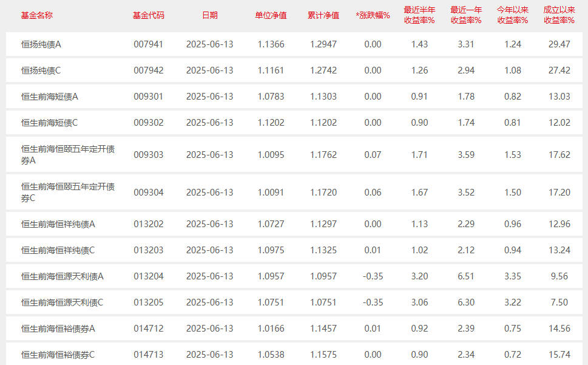Click since-inception return 7.50
Screen dimensions: 588x365
(x=559, y=302)
